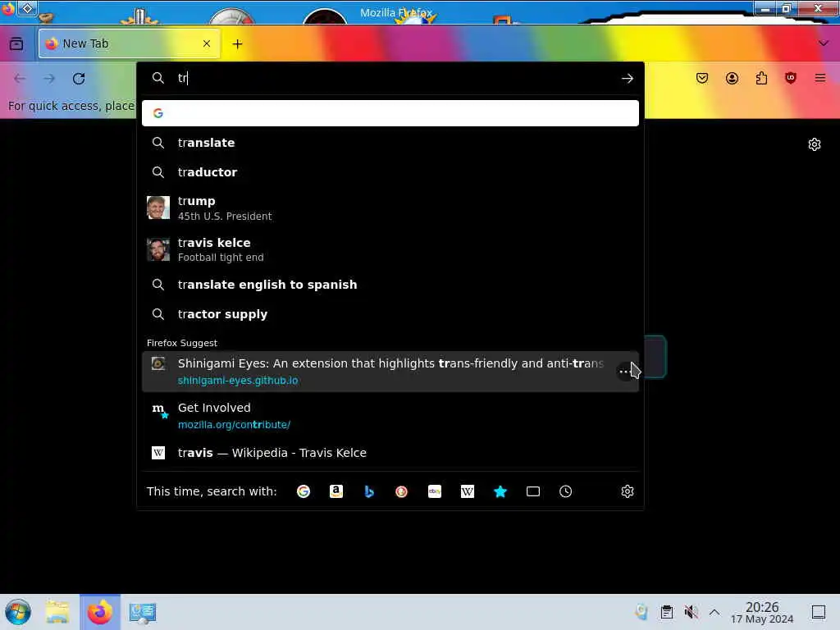This screenshot has height=630, width=840.
Task: Search with Wikipedia one-off icon
Action: coord(467,491)
